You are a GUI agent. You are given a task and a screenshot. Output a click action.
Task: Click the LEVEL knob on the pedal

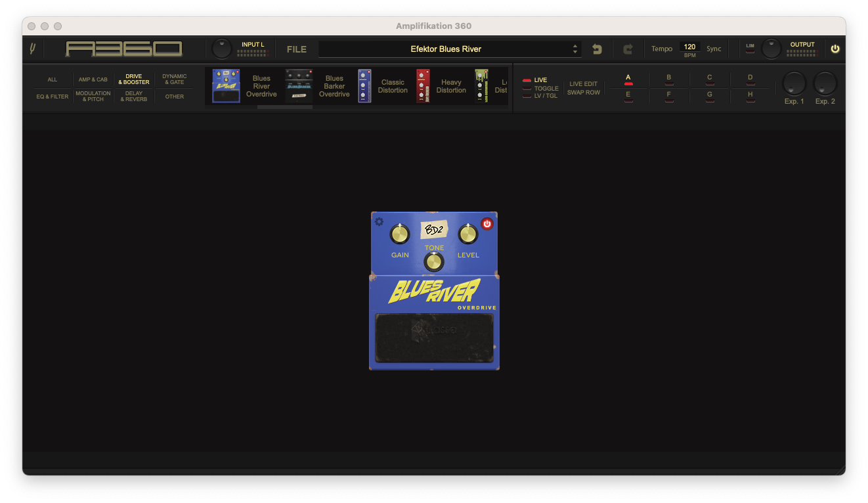[x=468, y=234]
